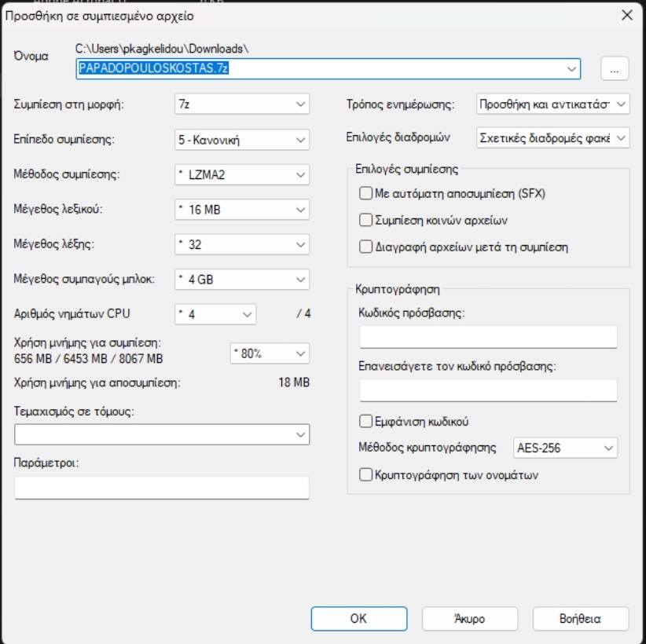Image resolution: width=646 pixels, height=644 pixels.
Task: Open help with the Βοήθεια button
Action: tap(581, 618)
